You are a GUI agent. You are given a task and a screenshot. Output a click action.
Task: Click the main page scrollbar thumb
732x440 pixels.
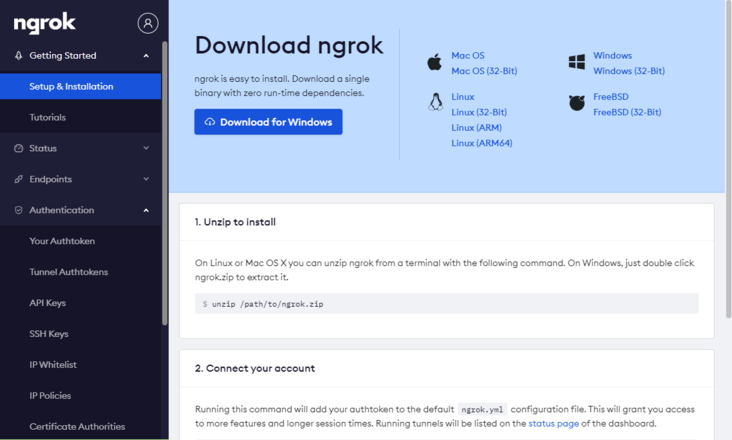click(x=728, y=159)
